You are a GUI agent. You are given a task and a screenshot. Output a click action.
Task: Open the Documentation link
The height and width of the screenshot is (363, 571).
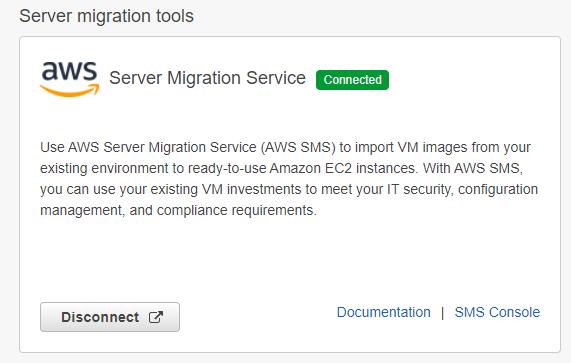(383, 312)
